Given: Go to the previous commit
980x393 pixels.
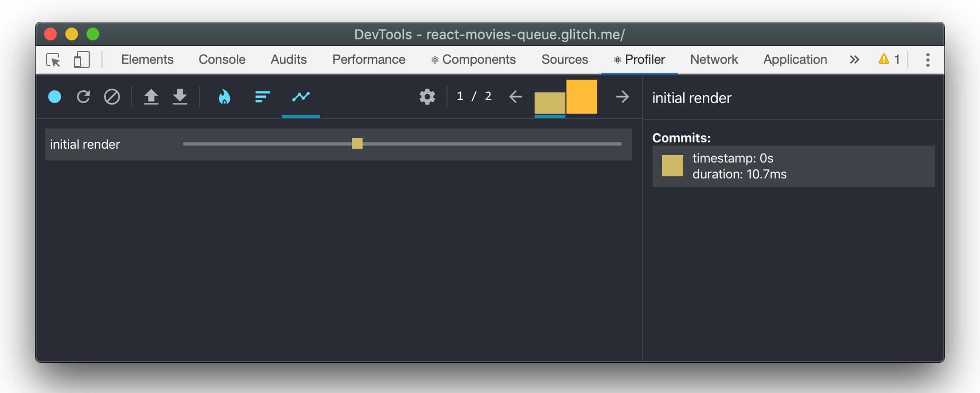Looking at the screenshot, I should 515,97.
